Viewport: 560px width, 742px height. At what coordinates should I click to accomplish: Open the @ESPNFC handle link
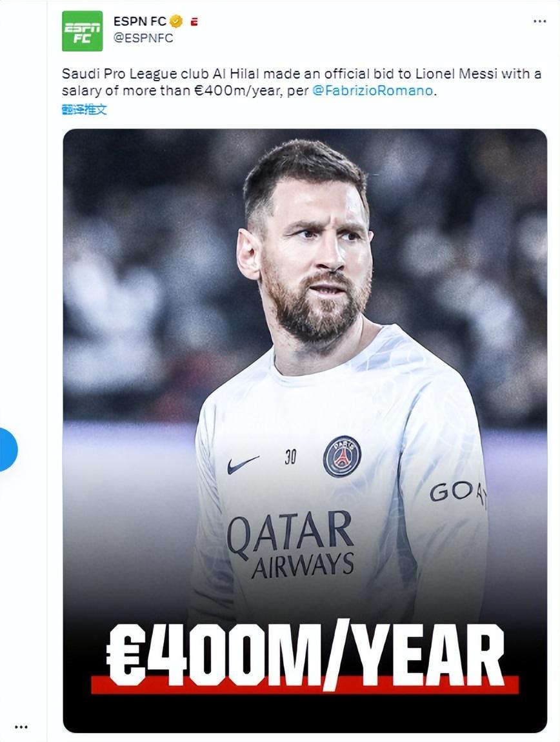[143, 38]
